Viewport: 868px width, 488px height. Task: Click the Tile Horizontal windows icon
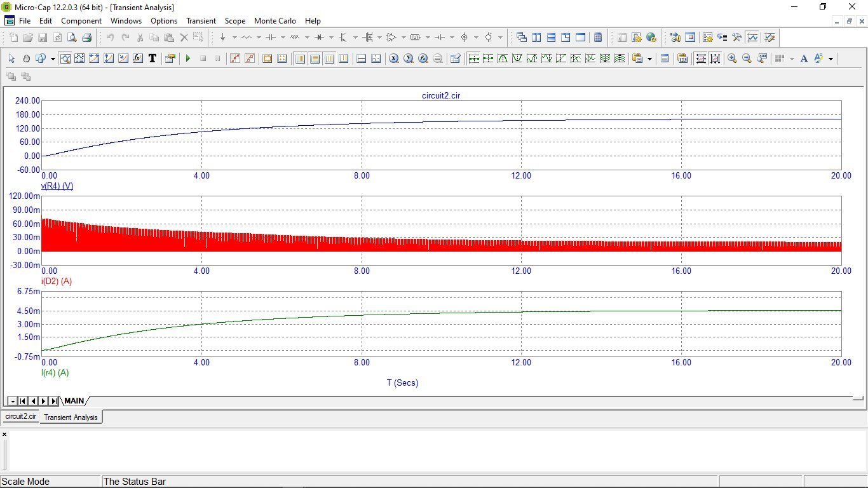click(551, 37)
